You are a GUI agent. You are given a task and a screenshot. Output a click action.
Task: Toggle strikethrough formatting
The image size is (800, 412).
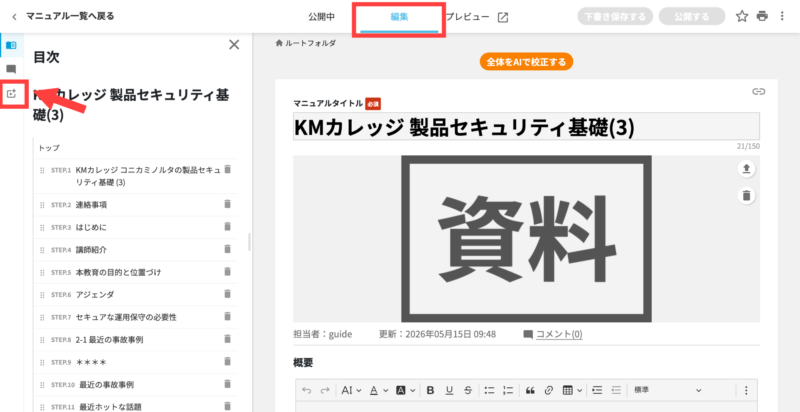tap(468, 391)
